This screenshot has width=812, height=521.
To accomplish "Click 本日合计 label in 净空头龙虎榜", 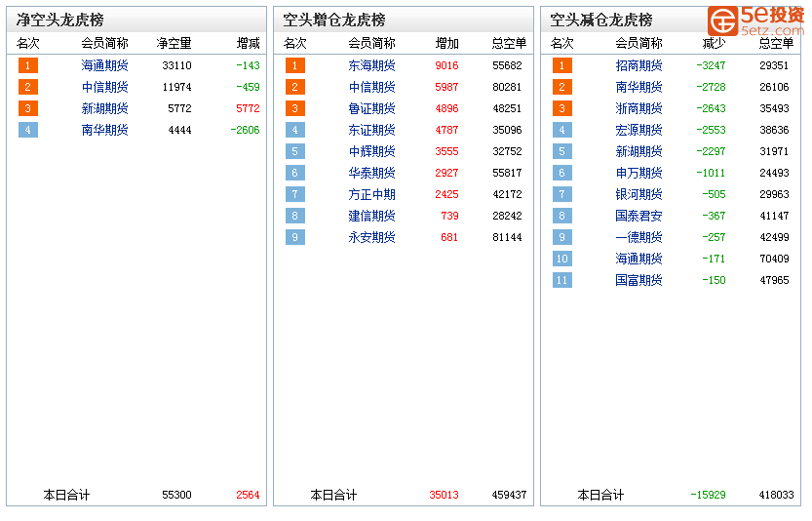I will click(x=66, y=495).
